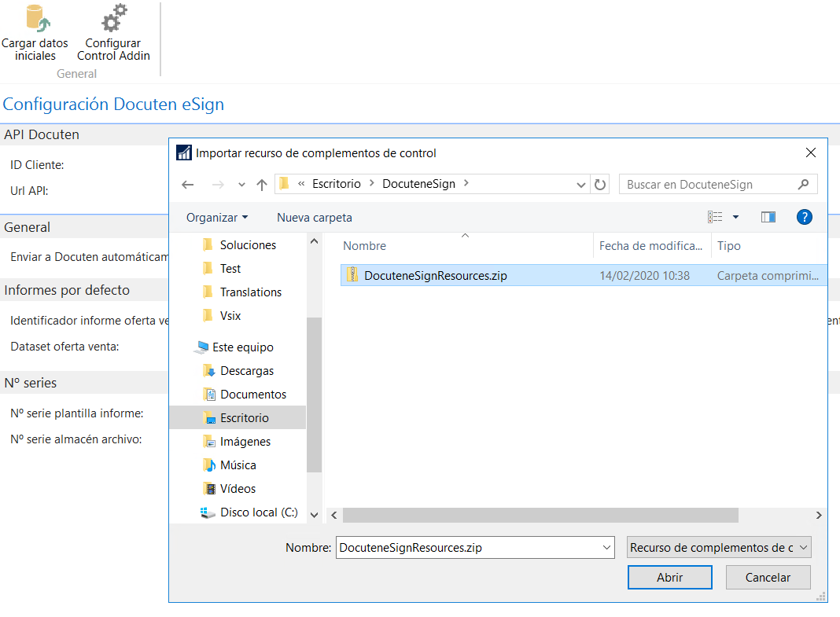Click file list scroll left arrow
This screenshot has width=840, height=617.
tap(333, 515)
